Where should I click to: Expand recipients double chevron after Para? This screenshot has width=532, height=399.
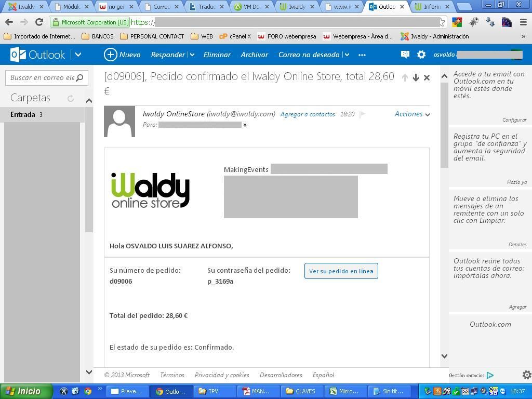(x=245, y=125)
